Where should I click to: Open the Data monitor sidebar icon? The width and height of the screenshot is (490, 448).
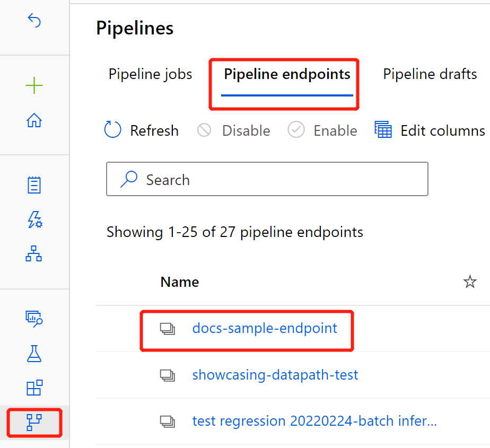[34, 318]
